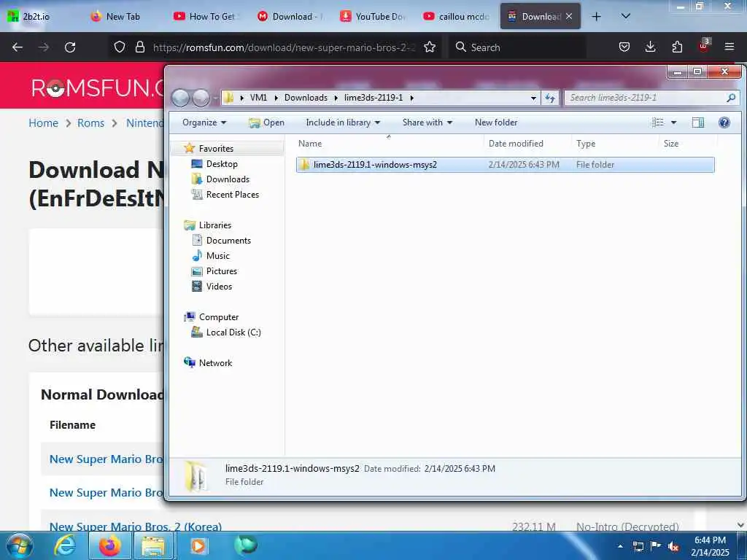Screen dimensions: 747x560
Task: Click the network tray icon
Action: pos(638,546)
